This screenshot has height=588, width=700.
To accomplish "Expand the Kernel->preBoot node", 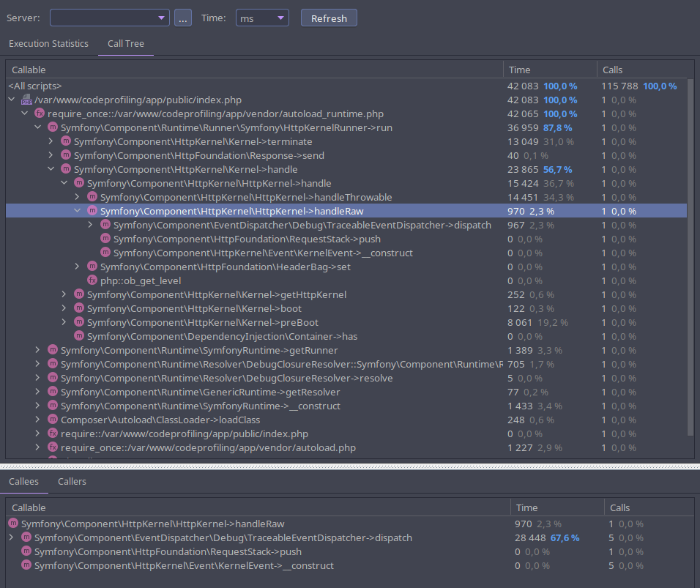I will [64, 322].
